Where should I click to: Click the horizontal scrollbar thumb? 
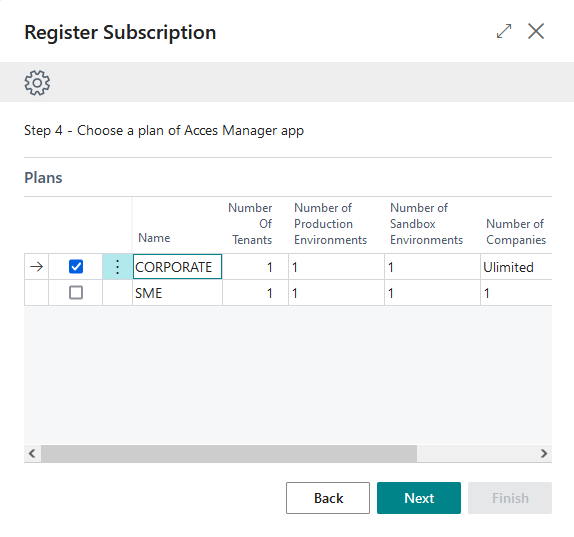click(229, 454)
